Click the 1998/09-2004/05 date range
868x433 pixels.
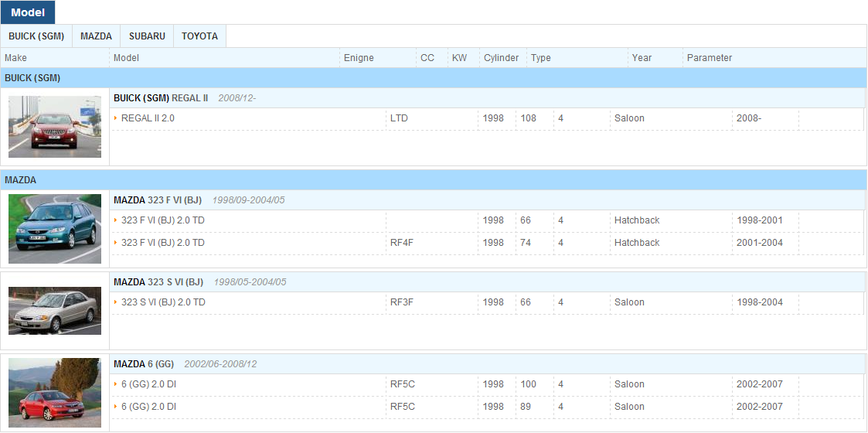coord(249,200)
